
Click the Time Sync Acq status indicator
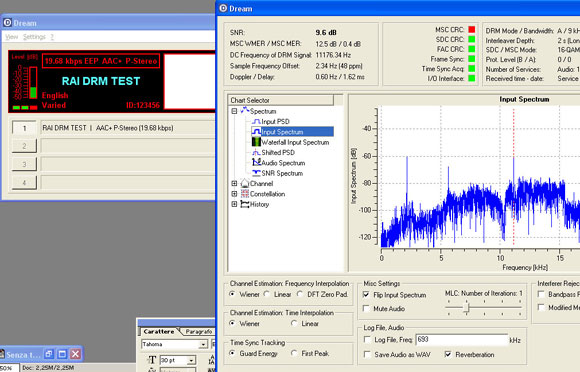point(472,68)
